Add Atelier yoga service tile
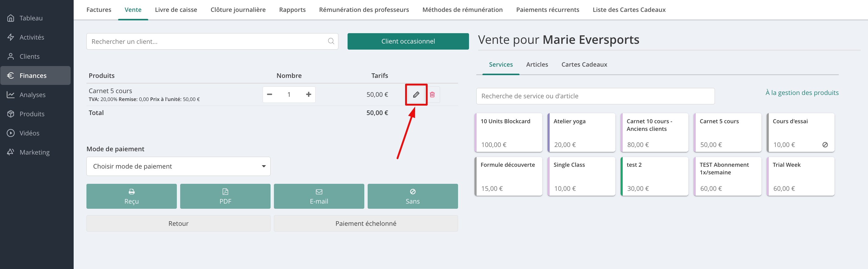This screenshot has width=868, height=269. click(x=582, y=132)
